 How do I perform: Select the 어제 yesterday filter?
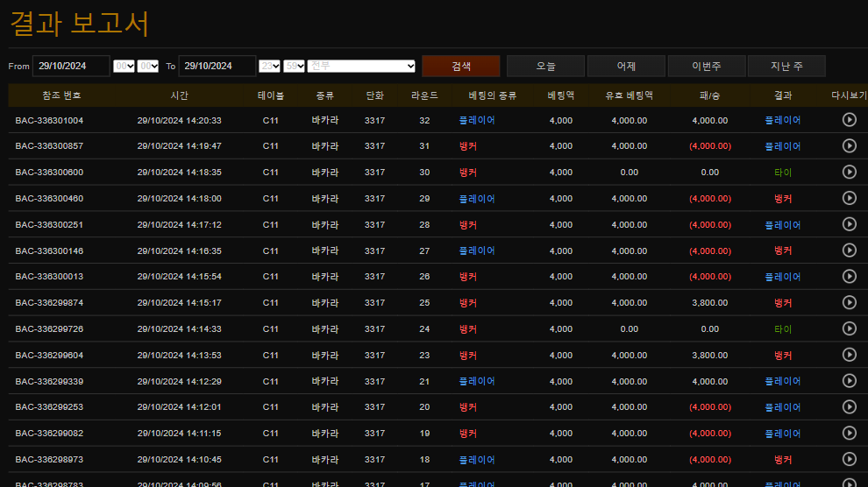[626, 67]
